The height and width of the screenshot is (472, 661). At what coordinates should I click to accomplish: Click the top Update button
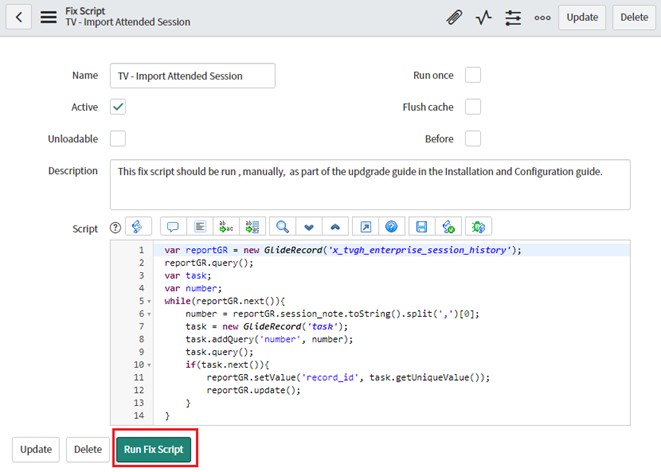582,17
